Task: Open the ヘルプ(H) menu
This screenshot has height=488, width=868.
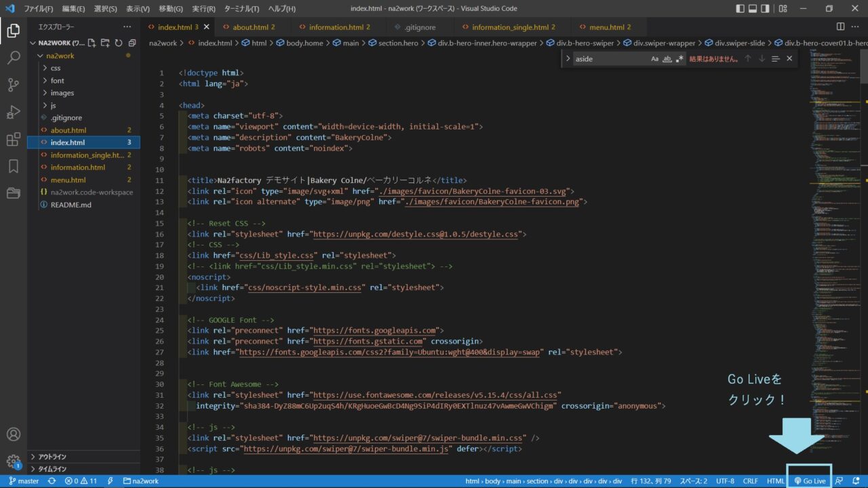Action: pos(281,9)
